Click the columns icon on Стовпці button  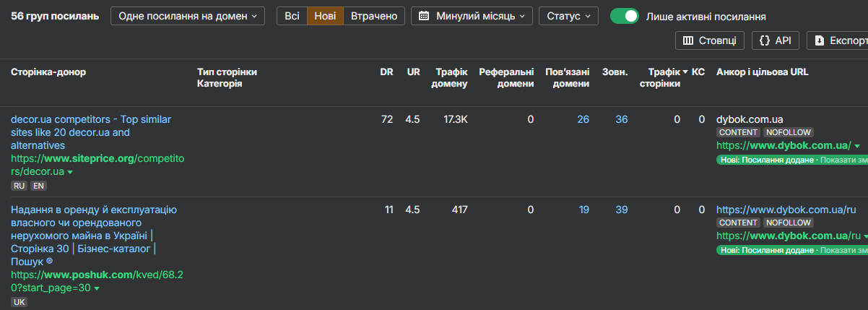pyautogui.click(x=688, y=40)
